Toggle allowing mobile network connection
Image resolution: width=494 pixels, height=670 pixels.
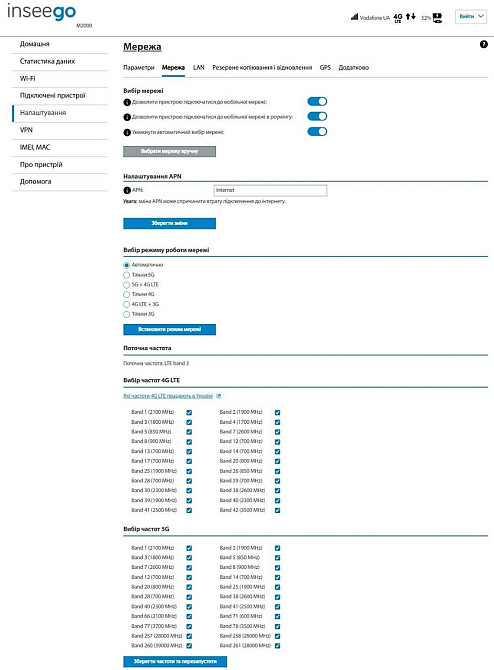tap(317, 101)
